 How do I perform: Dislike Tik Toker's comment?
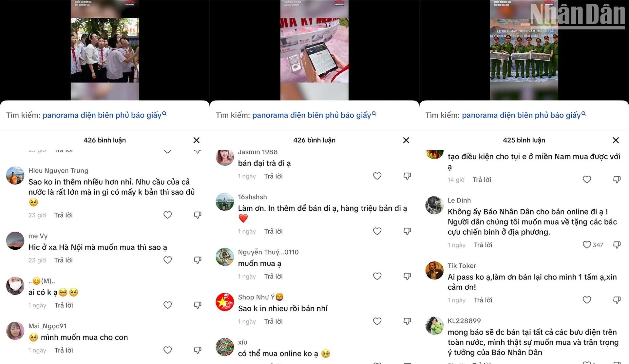[x=617, y=300]
